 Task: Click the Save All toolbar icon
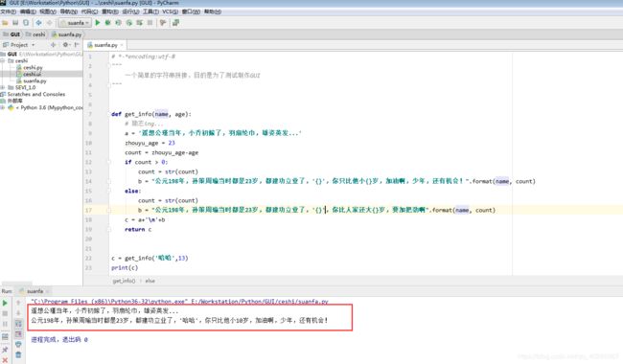pos(15,23)
